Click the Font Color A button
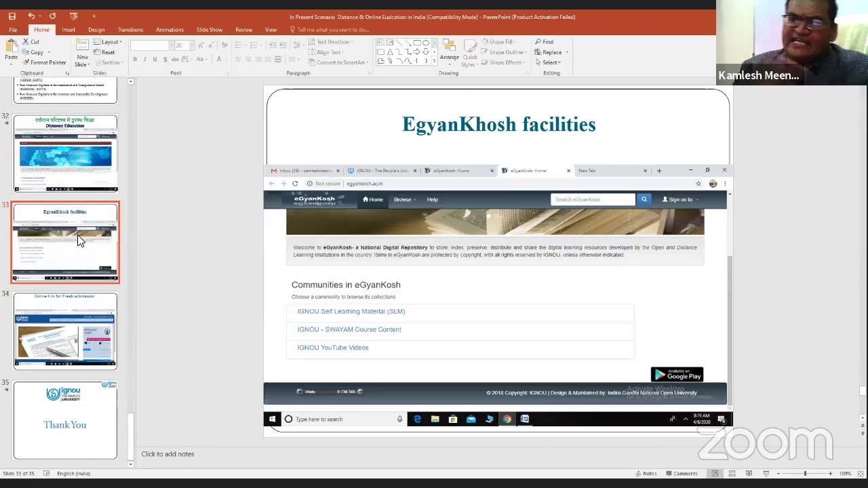This screenshot has height=488, width=868. click(x=219, y=60)
